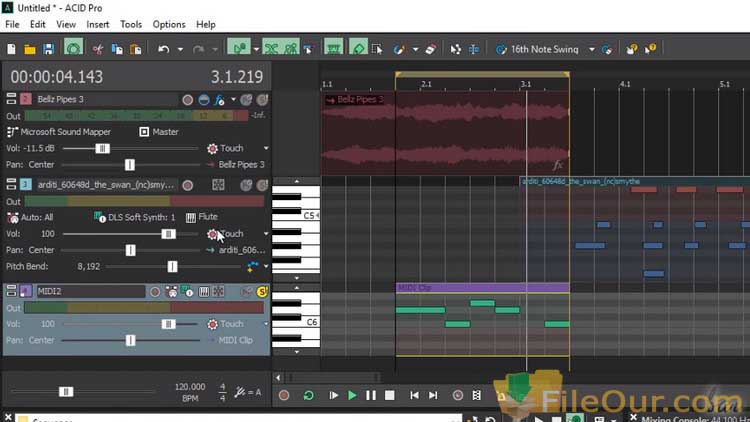Image resolution: width=750 pixels, height=422 pixels.
Task: Stop playback
Action: coord(390,395)
